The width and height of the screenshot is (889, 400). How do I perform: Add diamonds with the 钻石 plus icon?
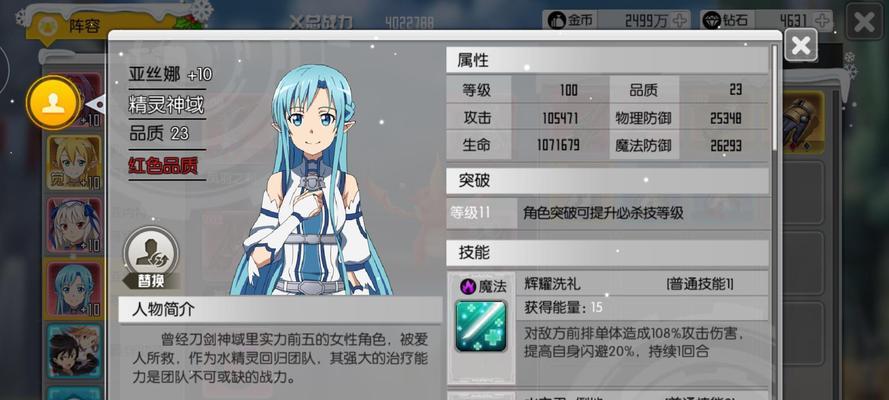pyautogui.click(x=822, y=21)
